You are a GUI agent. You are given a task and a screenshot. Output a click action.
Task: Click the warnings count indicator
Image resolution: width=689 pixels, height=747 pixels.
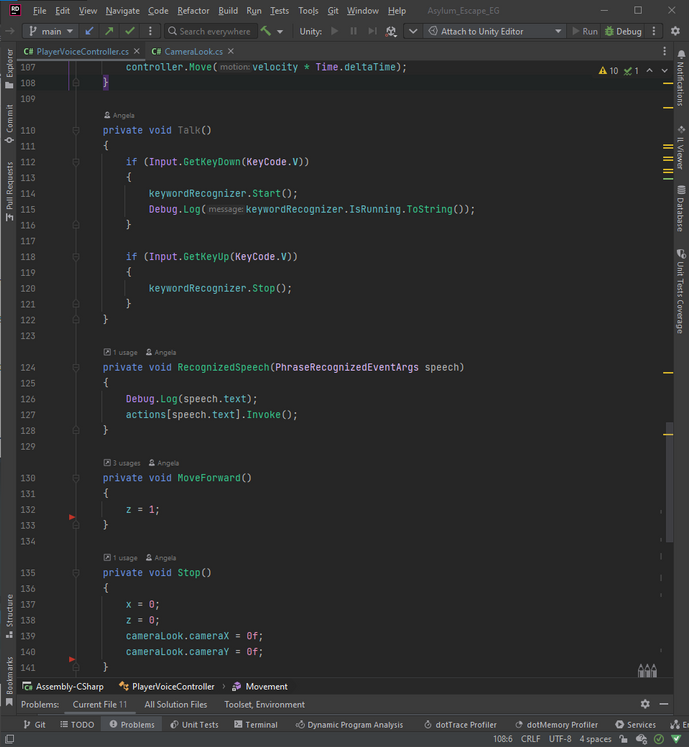click(608, 71)
